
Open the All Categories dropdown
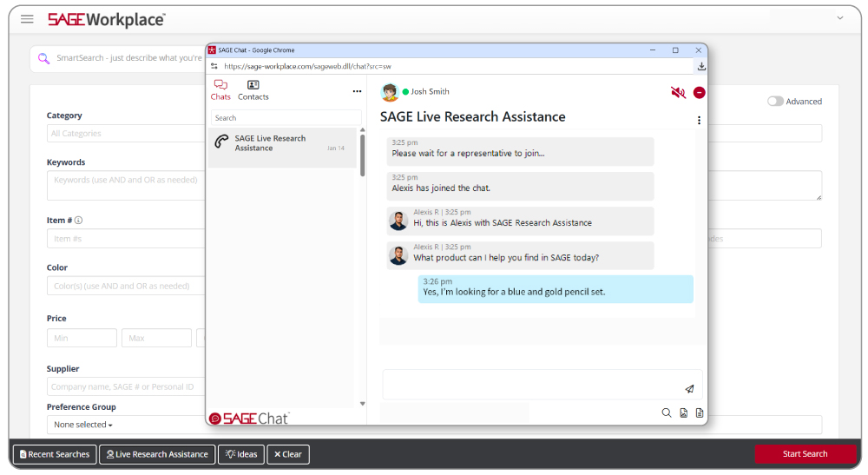click(126, 134)
